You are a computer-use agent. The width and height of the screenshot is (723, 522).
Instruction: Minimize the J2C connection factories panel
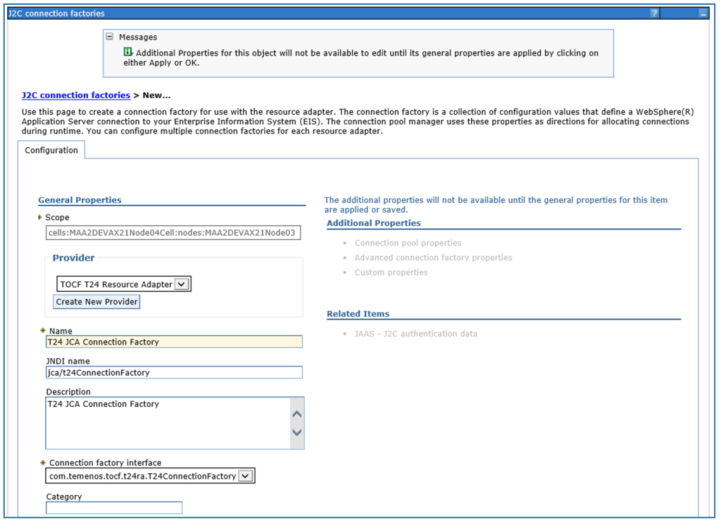703,13
